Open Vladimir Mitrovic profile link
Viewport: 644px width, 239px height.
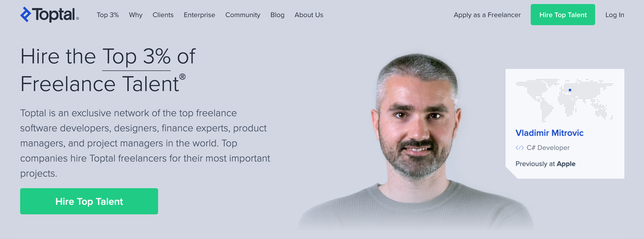pos(549,133)
